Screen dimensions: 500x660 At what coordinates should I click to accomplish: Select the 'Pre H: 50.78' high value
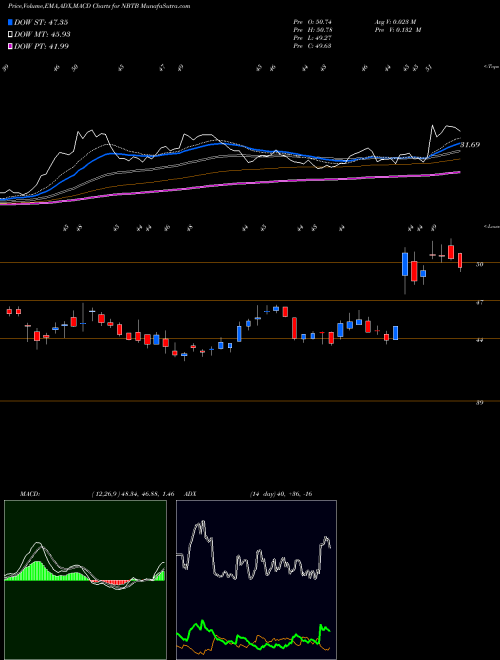(x=313, y=30)
